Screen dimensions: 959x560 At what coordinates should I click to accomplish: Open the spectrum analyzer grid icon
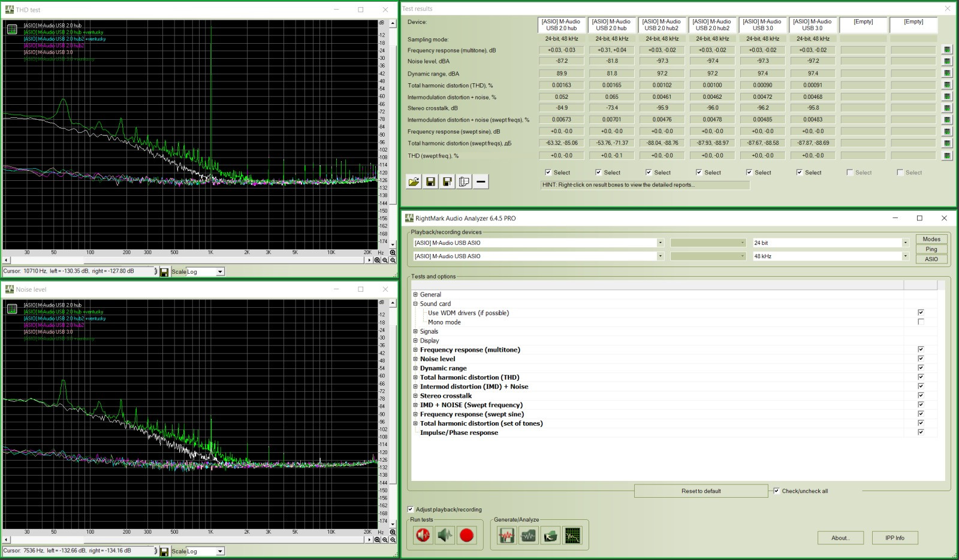[x=572, y=535]
